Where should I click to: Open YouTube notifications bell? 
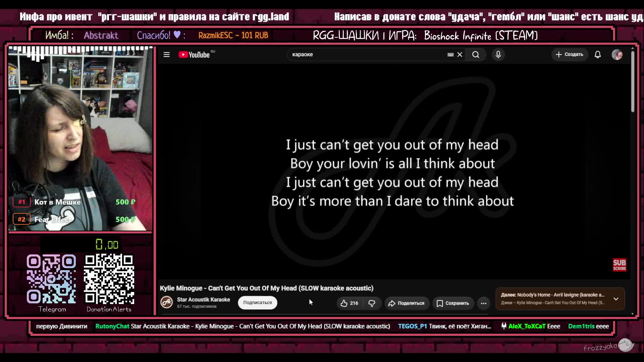[598, 55]
